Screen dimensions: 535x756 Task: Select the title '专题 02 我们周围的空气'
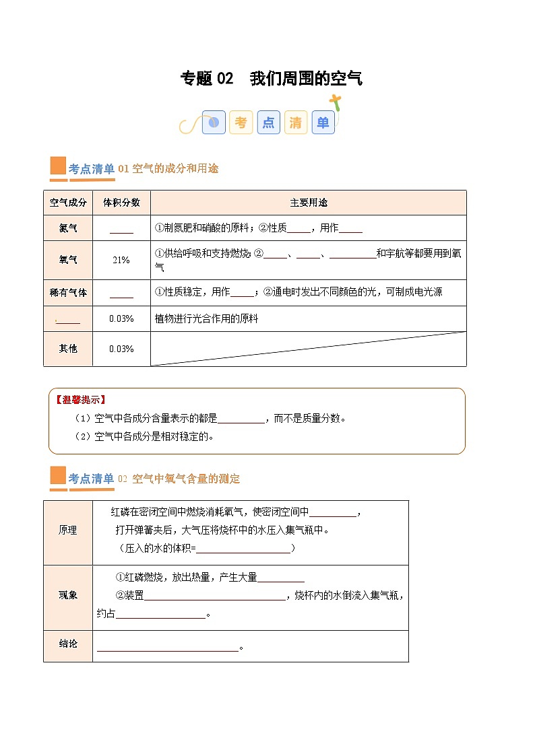coord(271,79)
